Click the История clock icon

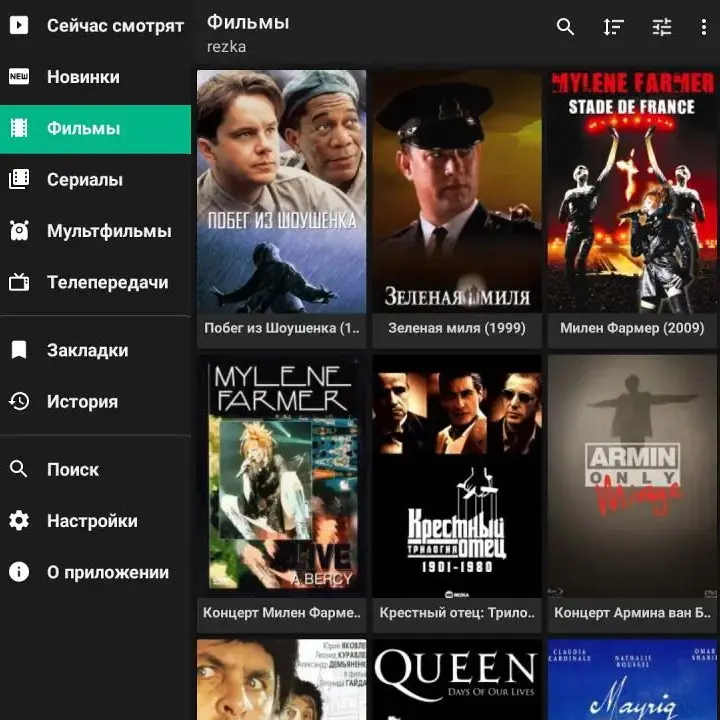click(x=19, y=401)
